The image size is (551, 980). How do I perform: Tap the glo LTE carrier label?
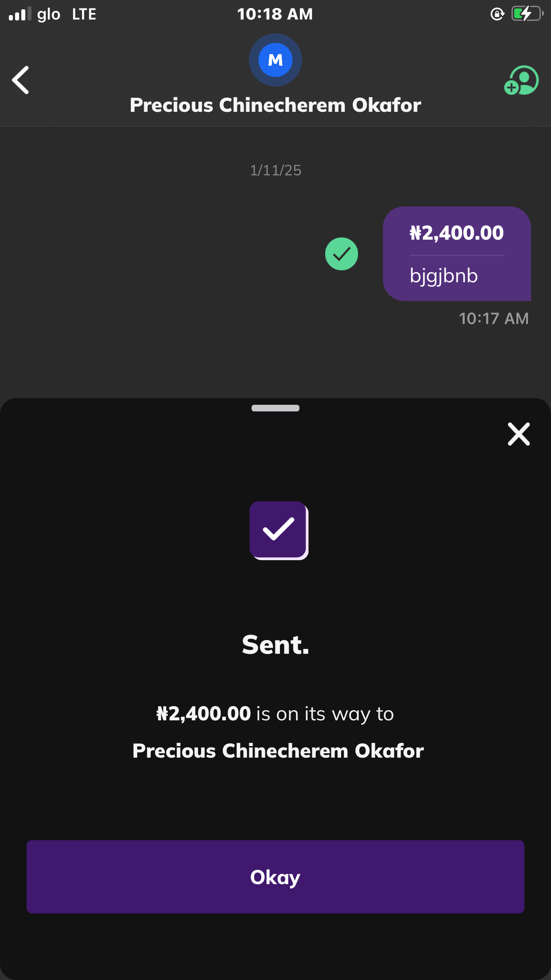67,14
